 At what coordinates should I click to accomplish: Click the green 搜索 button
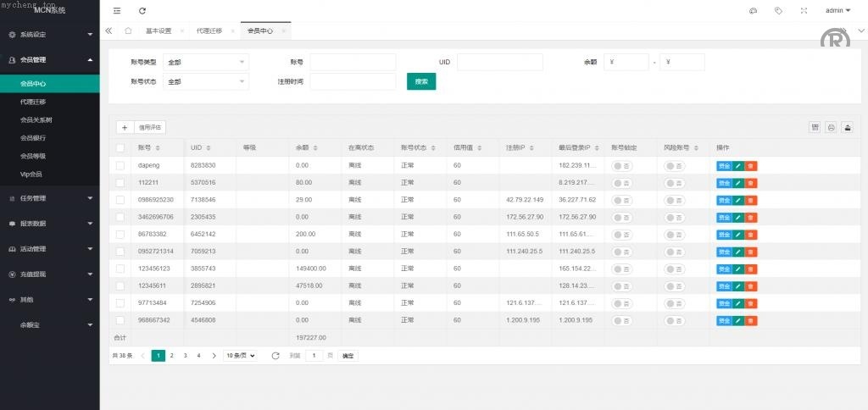click(x=421, y=81)
